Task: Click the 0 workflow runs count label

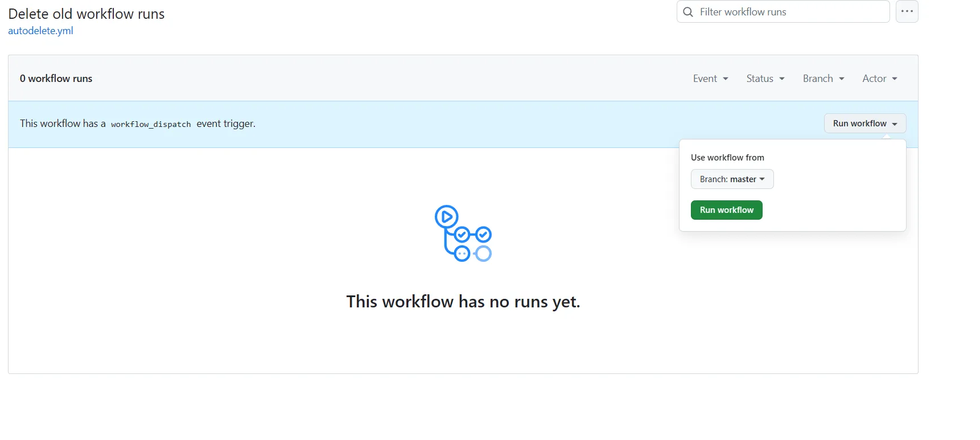Action: tap(56, 79)
